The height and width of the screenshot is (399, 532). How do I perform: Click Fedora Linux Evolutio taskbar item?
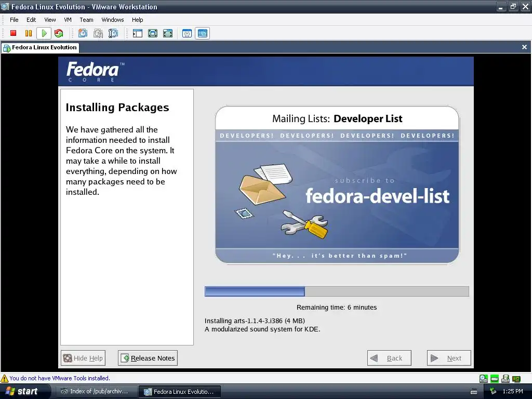[x=180, y=392]
